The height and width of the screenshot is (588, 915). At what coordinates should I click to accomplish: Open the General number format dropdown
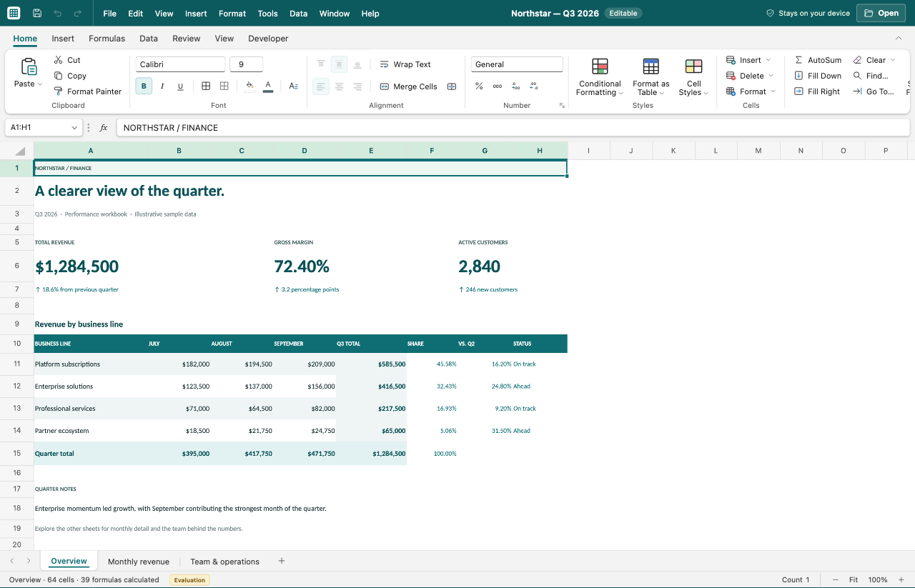tap(517, 64)
